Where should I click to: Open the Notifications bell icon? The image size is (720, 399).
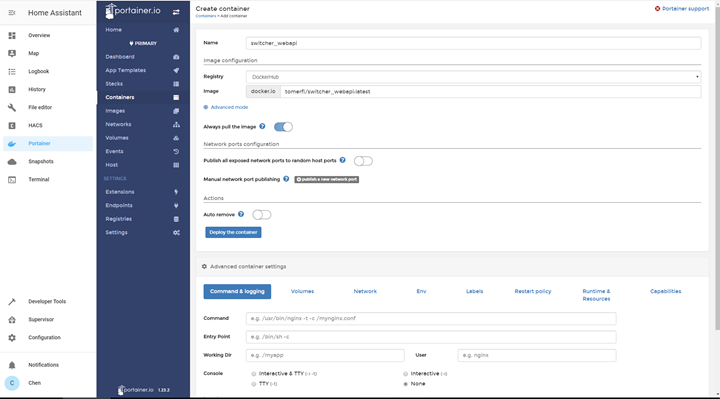point(12,365)
